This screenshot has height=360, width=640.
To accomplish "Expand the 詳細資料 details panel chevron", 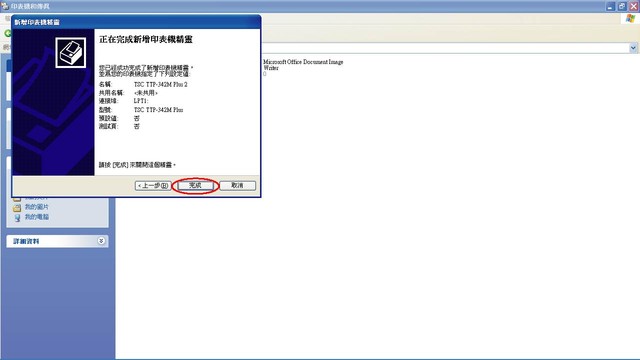I will click(101, 241).
